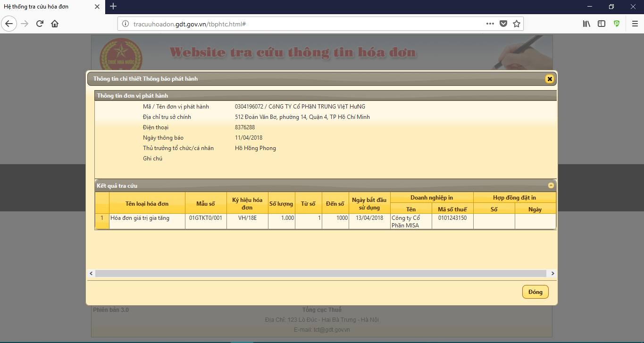Open a new browser tab
644x343 pixels.
tap(113, 7)
